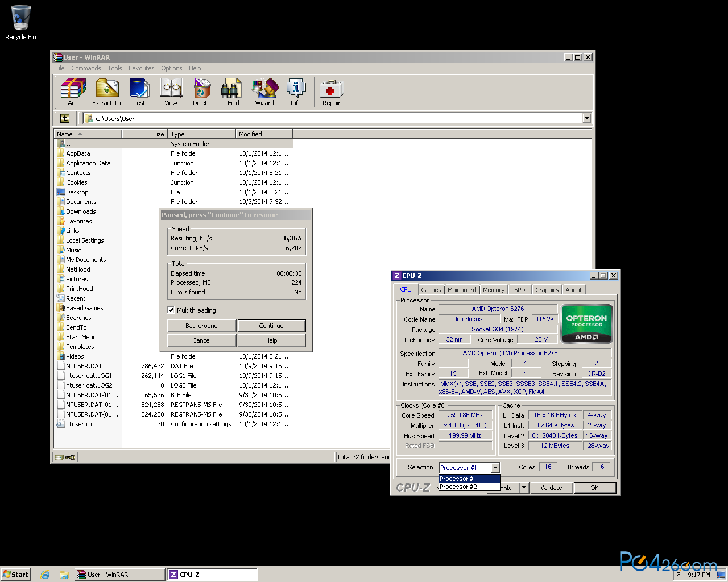Switch to the About tab
The image size is (728, 582).
point(574,290)
